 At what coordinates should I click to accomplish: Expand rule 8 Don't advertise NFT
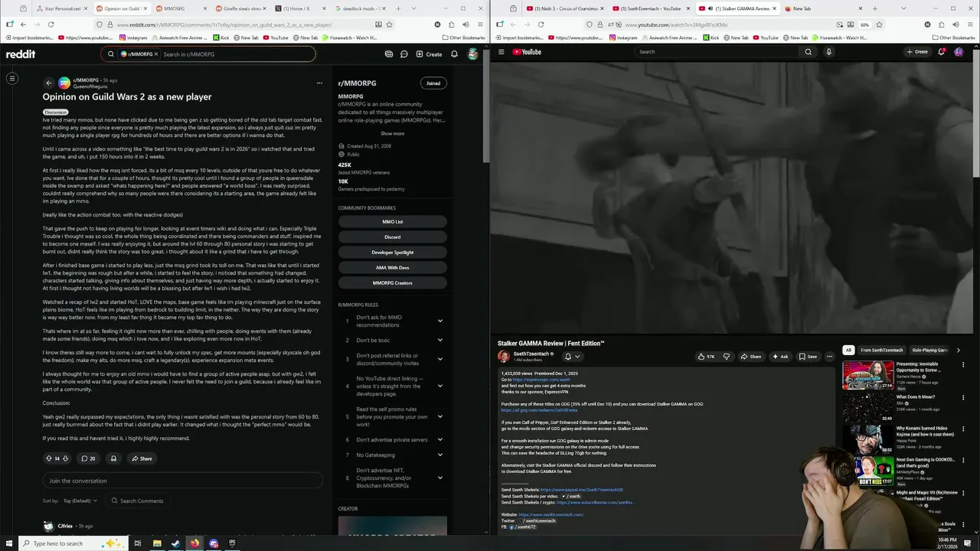439,478
